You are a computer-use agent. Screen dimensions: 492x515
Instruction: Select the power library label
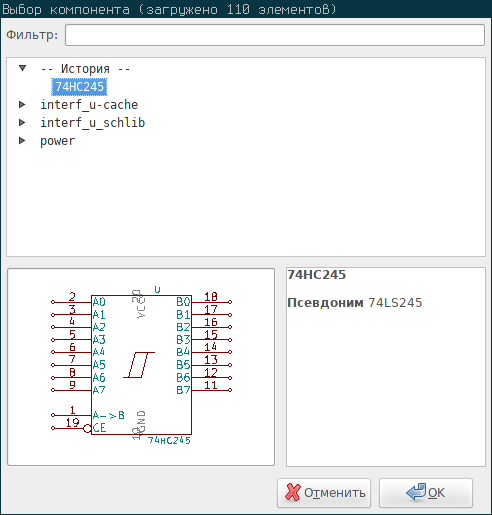pyautogui.click(x=57, y=141)
